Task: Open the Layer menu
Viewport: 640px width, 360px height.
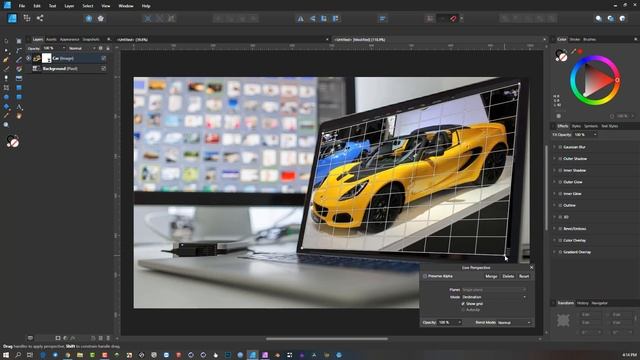Action: 69,6
